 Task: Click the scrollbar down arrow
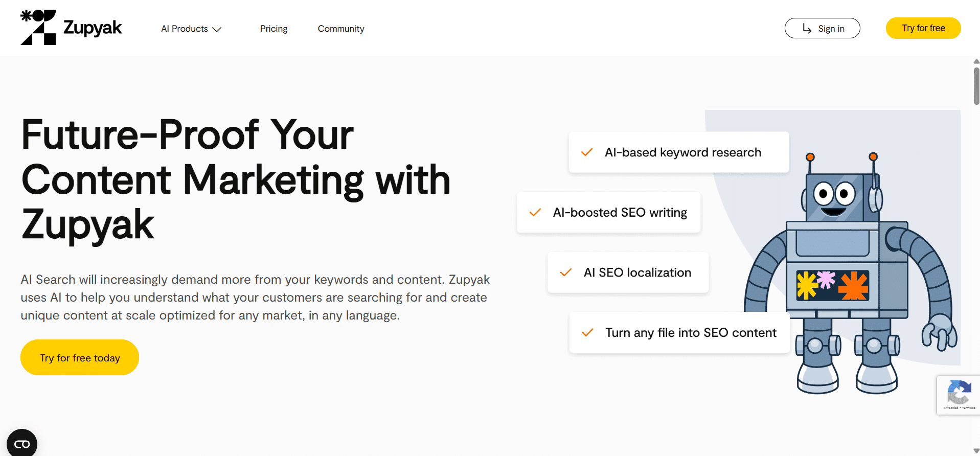[976, 451]
